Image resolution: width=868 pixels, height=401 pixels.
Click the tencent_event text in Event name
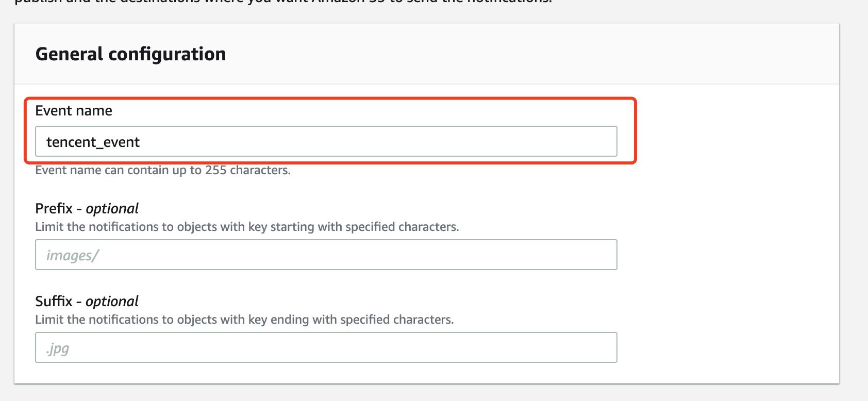point(93,142)
